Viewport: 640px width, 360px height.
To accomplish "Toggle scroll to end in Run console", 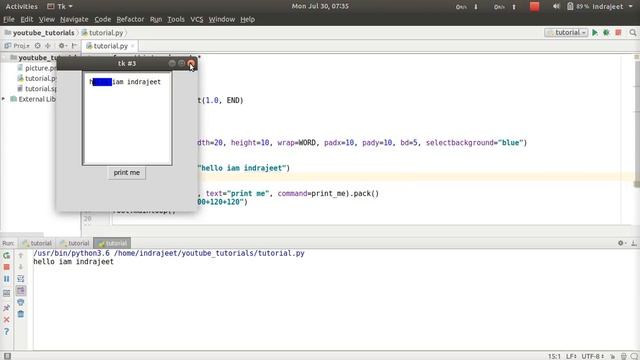I will click(x=21, y=291).
